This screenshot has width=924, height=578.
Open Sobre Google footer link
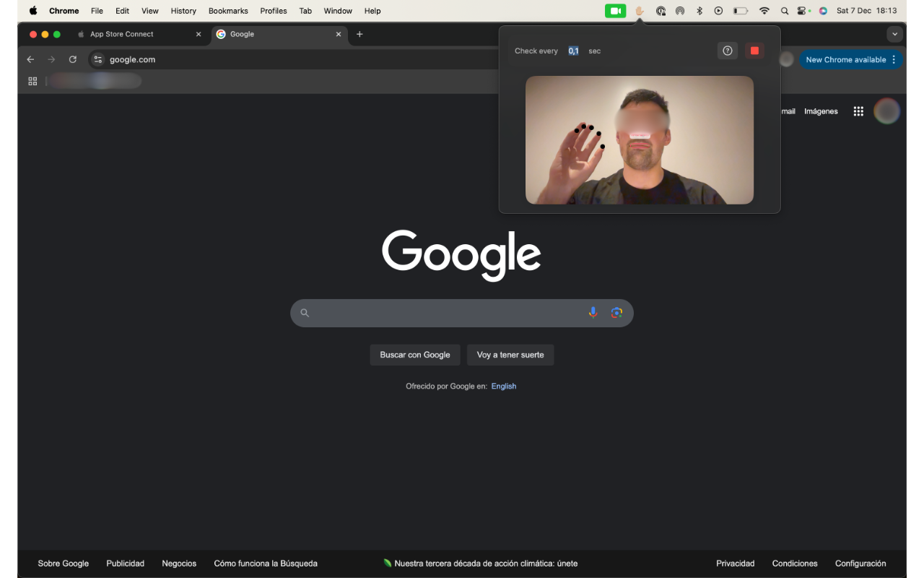pyautogui.click(x=64, y=564)
